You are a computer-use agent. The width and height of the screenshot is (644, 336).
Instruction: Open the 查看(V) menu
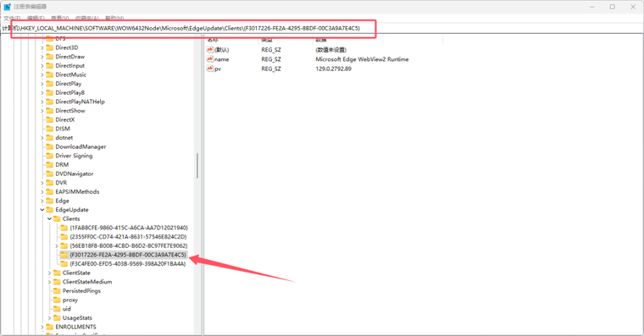tap(60, 18)
